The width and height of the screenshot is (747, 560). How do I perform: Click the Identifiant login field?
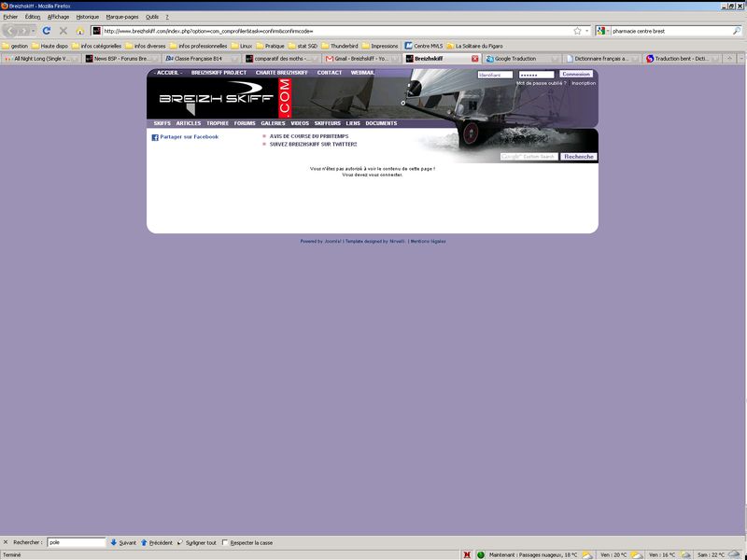tap(495, 75)
